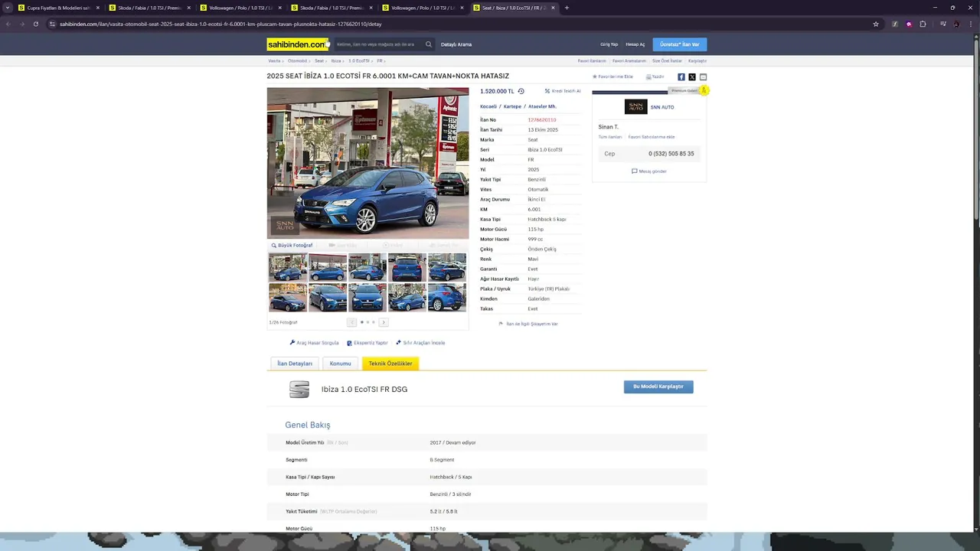Click the sahibinden.com logo
The width and height of the screenshot is (980, 551).
coord(297,44)
